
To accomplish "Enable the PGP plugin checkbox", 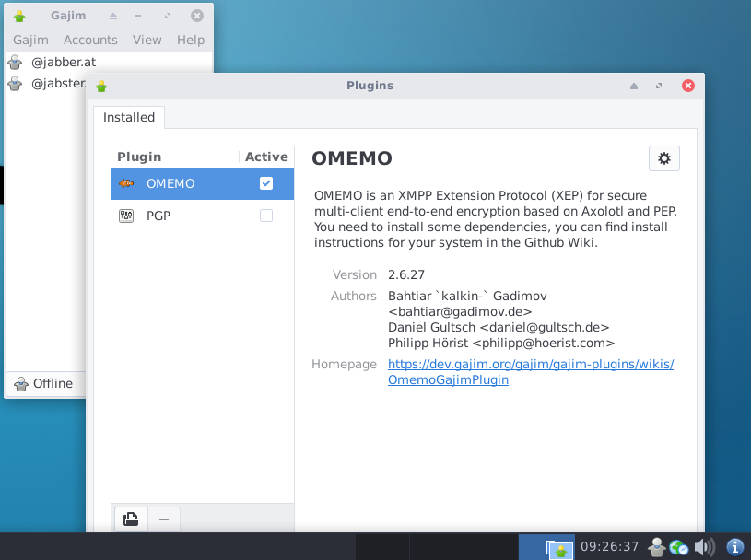I will 266,216.
